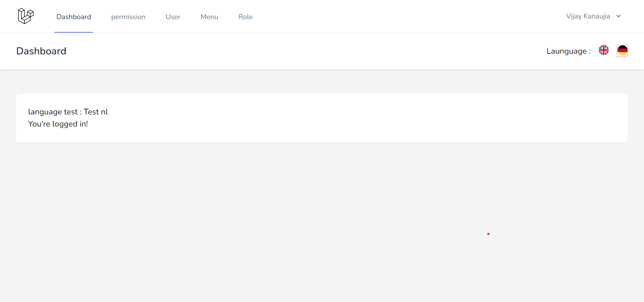Open the User nav item
The image size is (644, 302).
(173, 17)
